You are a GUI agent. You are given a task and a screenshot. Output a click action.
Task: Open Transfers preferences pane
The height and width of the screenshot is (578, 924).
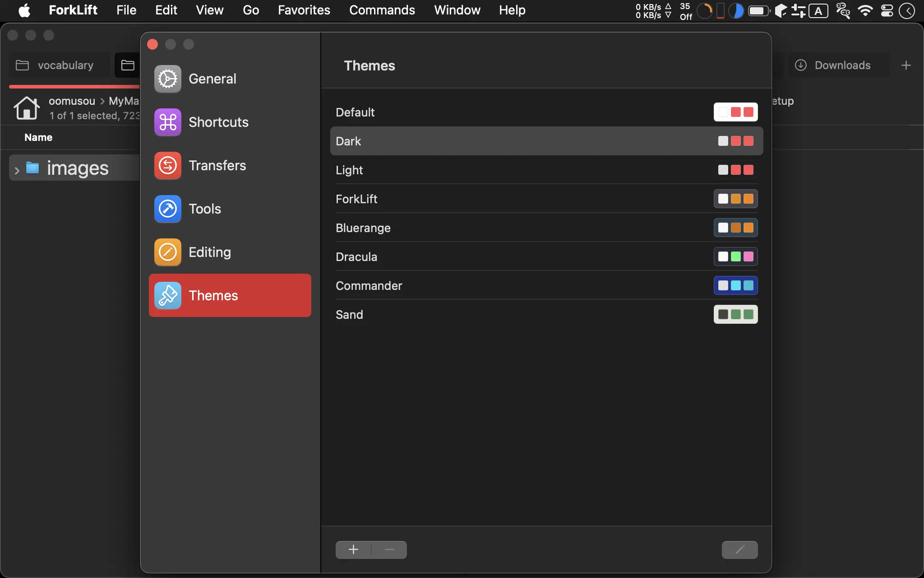point(230,165)
